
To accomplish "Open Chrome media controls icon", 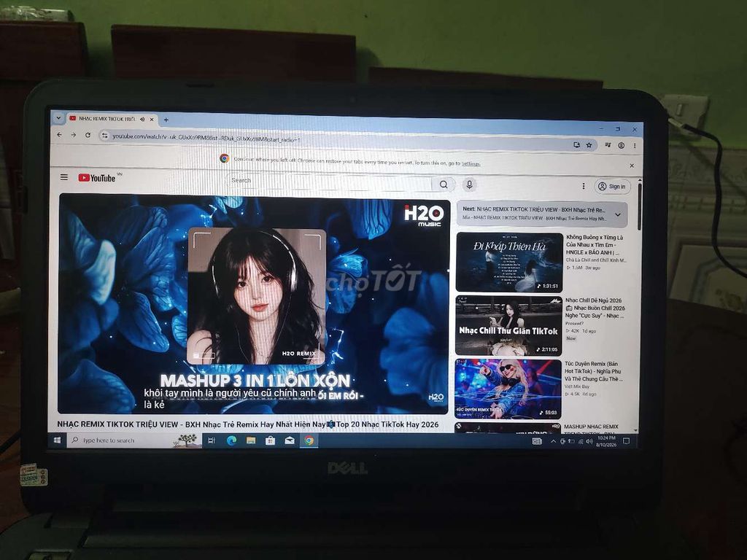I will tap(608, 145).
